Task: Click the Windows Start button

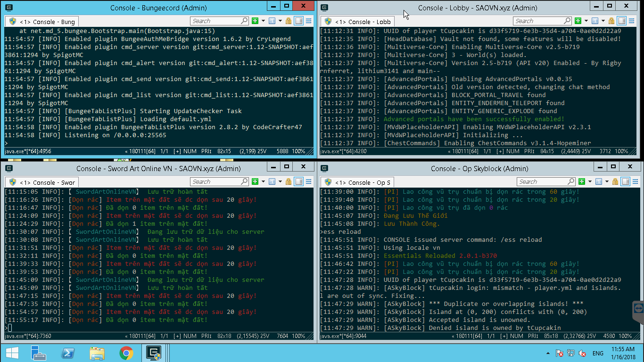Action: tap(12, 353)
